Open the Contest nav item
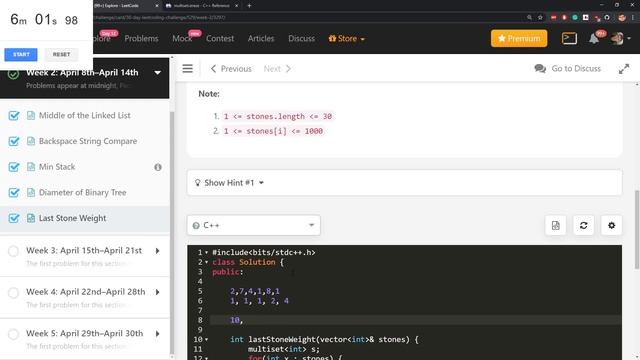This screenshot has width=640, height=360. (220, 38)
